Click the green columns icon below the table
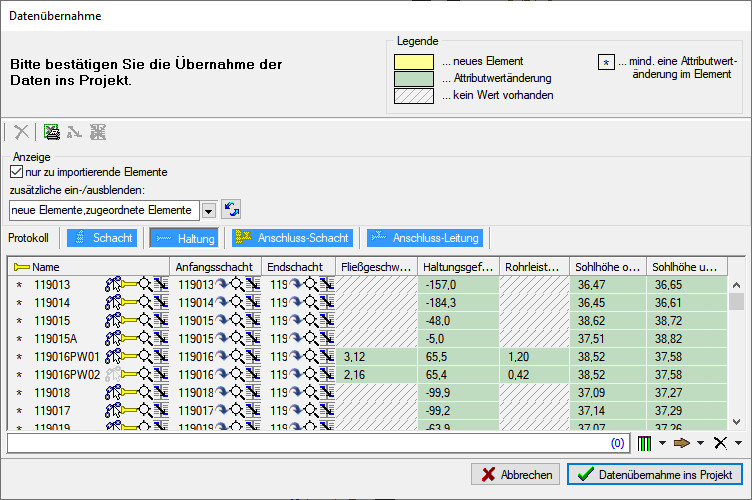 point(645,442)
